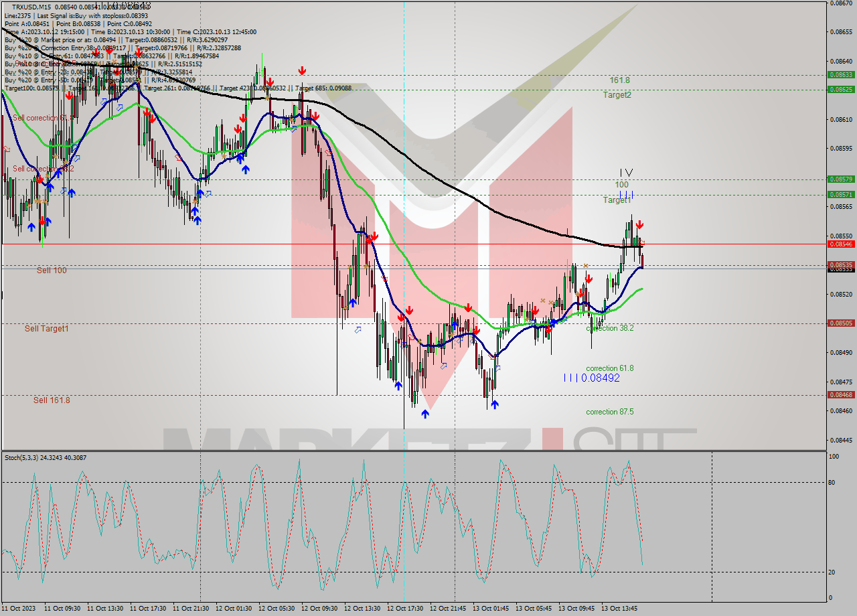Click the TRXUSD,M15 chart title
Image resolution: width=857 pixels, height=616 pixels.
pyautogui.click(x=29, y=5)
